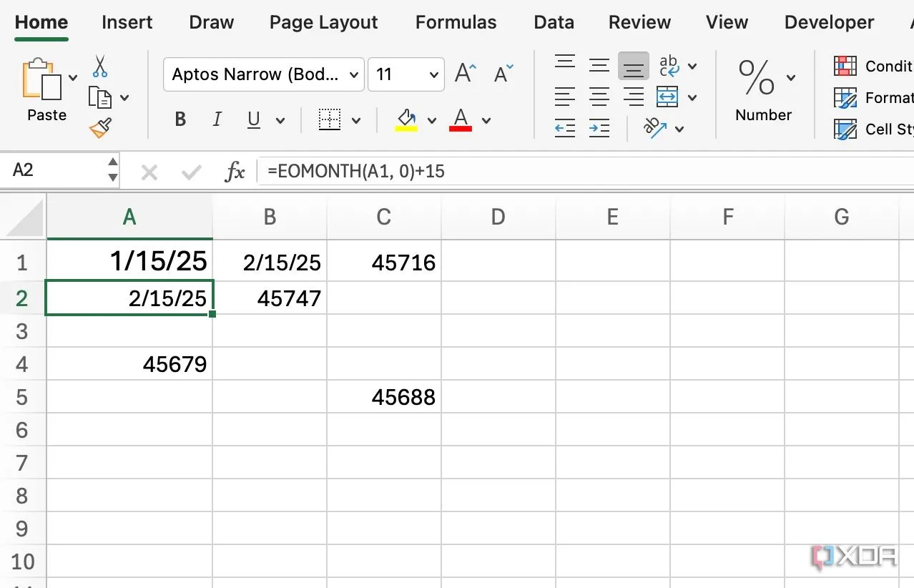Toggle Italic formatting
This screenshot has width=914, height=588.
point(217,119)
